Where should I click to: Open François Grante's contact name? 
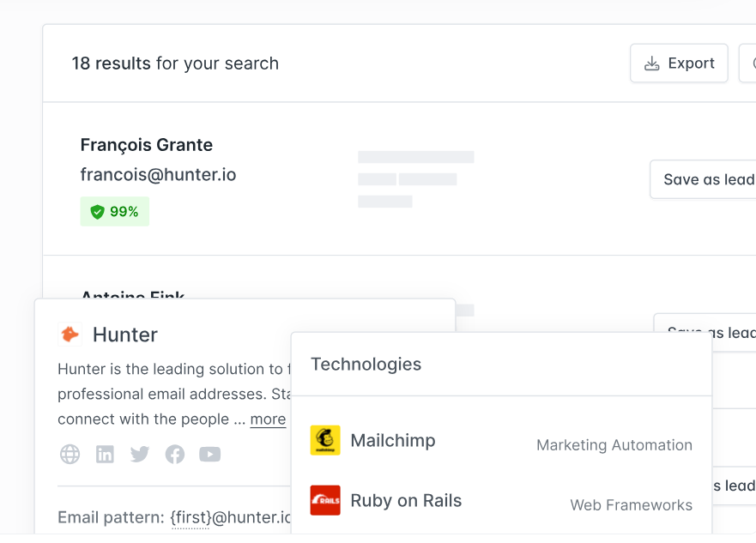[147, 145]
